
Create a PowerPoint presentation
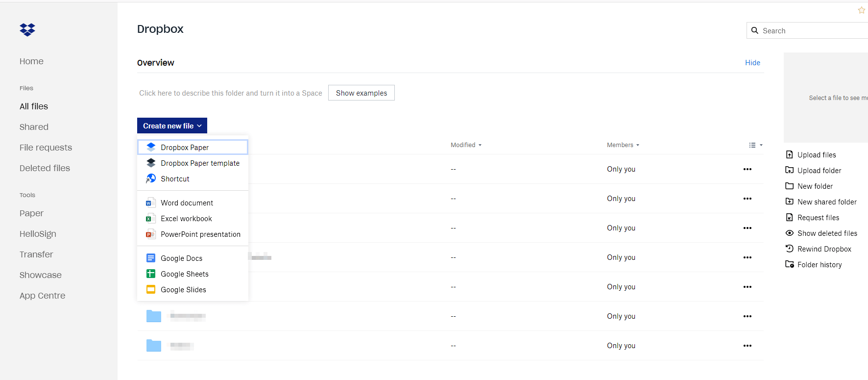(193, 234)
